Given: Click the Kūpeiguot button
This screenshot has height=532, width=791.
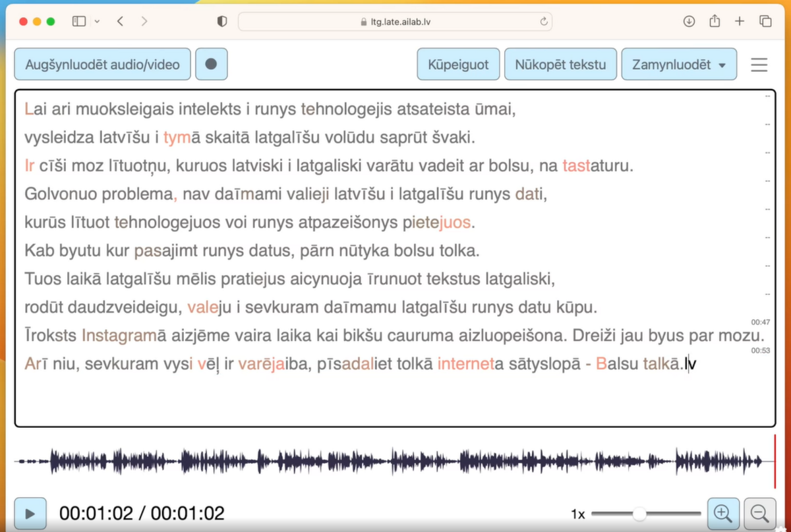Looking at the screenshot, I should tap(458, 65).
